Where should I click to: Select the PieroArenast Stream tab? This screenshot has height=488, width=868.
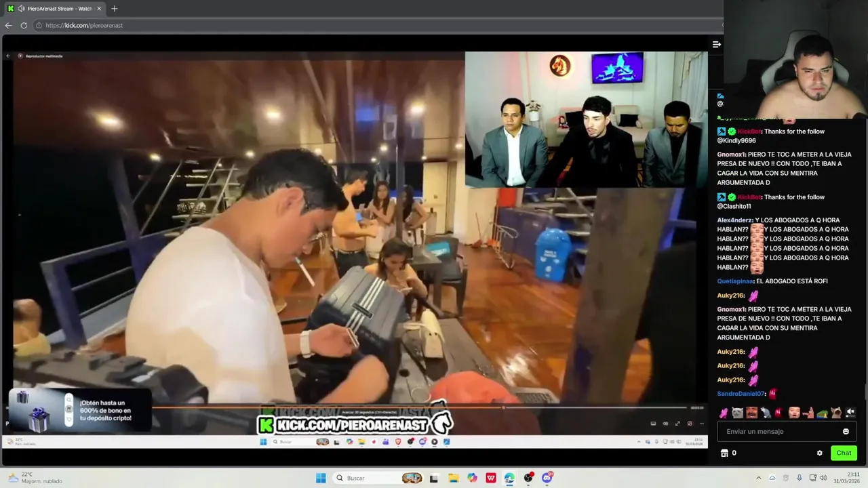[54, 9]
